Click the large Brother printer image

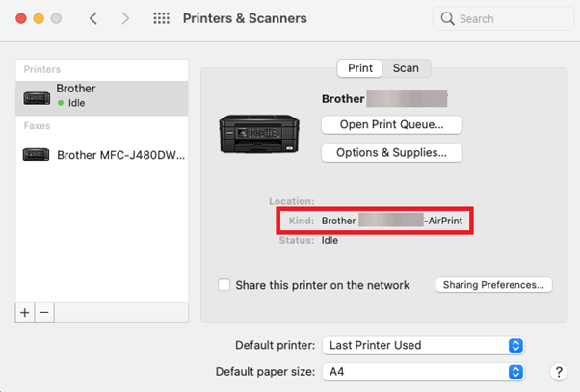[259, 134]
